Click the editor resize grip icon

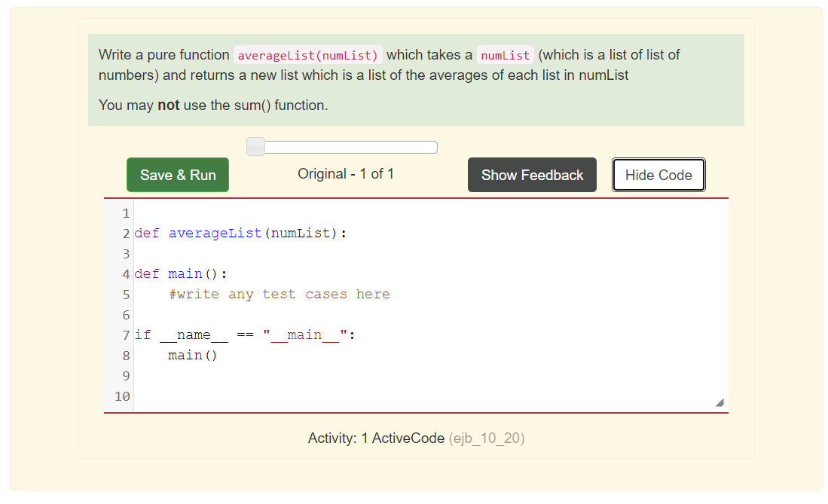point(720,404)
